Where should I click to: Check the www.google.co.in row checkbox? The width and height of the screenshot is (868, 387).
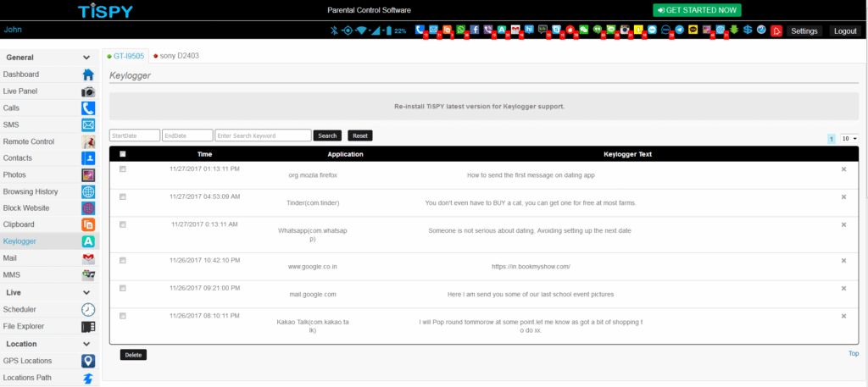pyautogui.click(x=122, y=260)
